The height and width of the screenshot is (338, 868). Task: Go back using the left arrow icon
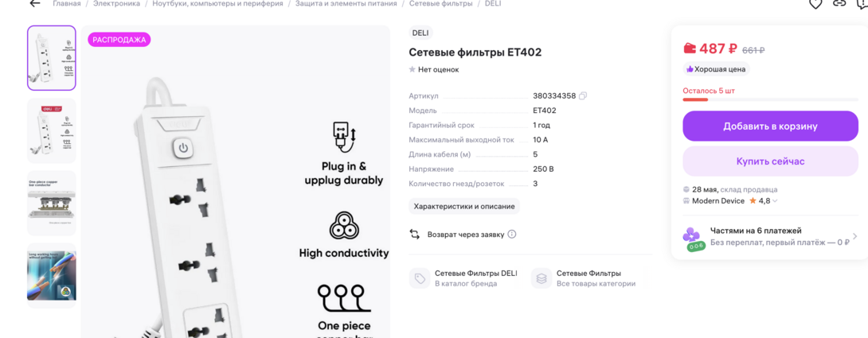click(x=35, y=3)
